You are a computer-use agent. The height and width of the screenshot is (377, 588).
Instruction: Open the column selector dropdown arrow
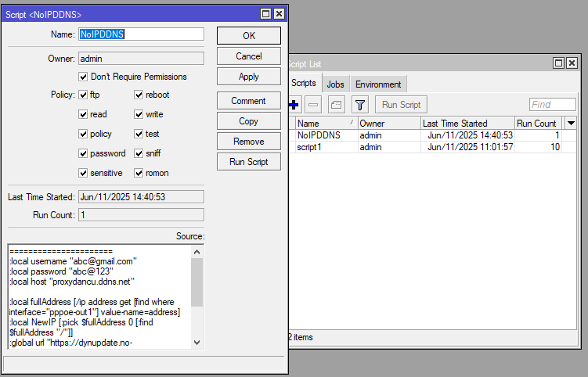click(571, 124)
